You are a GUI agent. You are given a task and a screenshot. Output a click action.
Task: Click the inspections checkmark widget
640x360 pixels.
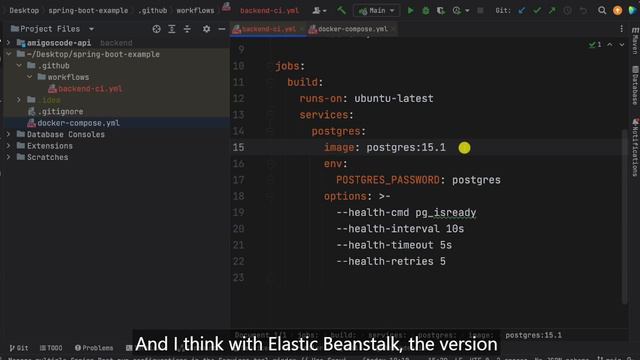click(x=595, y=44)
